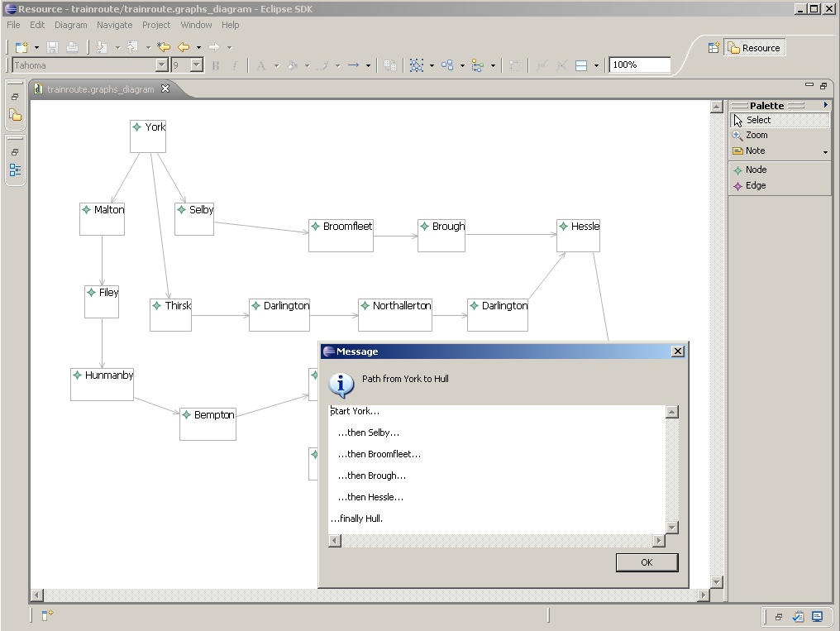Click the info icon in Message dialog

coord(341,385)
